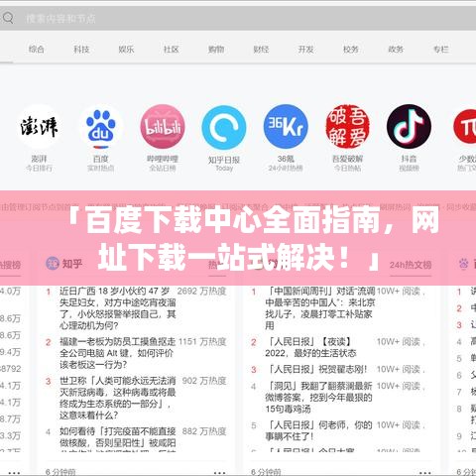476x476 pixels.
Task: Open the 百度 paw icon
Action: click(101, 127)
